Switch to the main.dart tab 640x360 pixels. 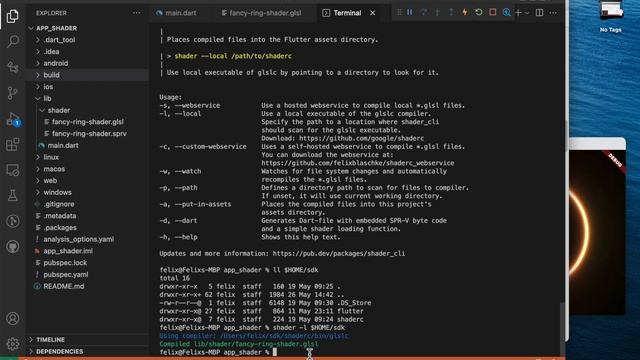tap(176, 13)
